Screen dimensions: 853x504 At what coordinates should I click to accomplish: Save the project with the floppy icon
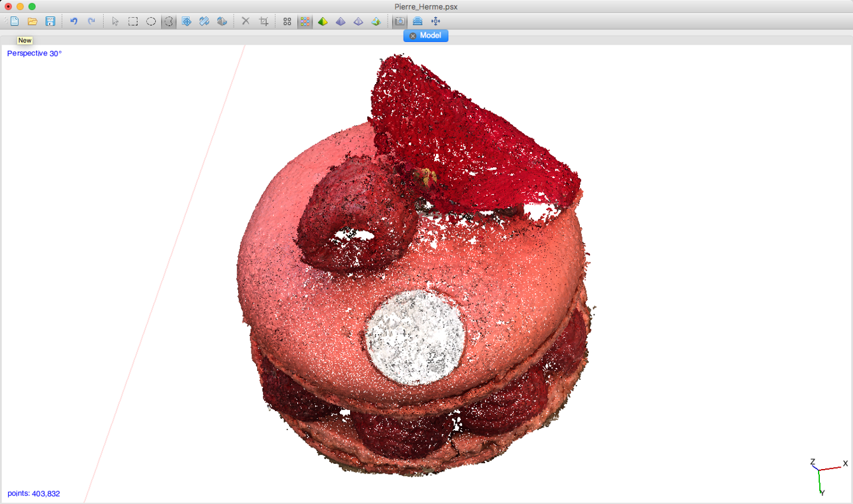coord(50,22)
